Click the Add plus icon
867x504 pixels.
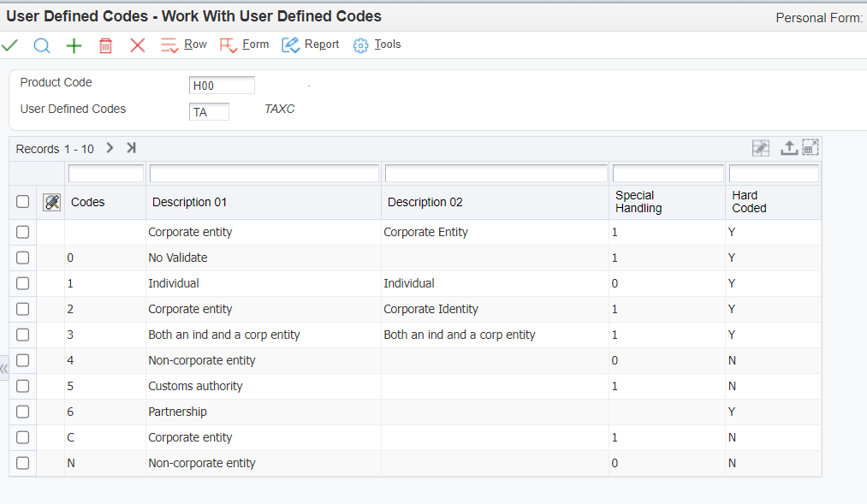(74, 44)
